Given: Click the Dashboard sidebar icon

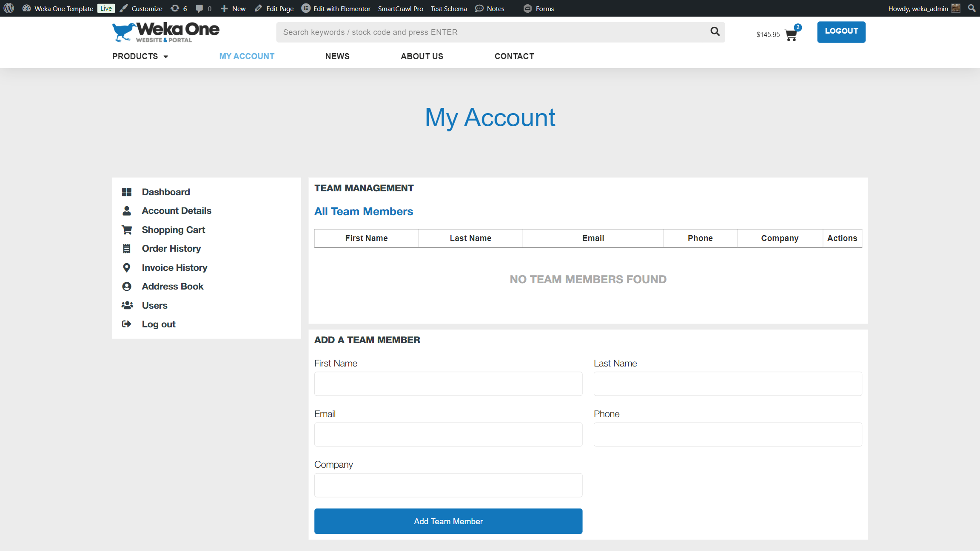Looking at the screenshot, I should 126,192.
